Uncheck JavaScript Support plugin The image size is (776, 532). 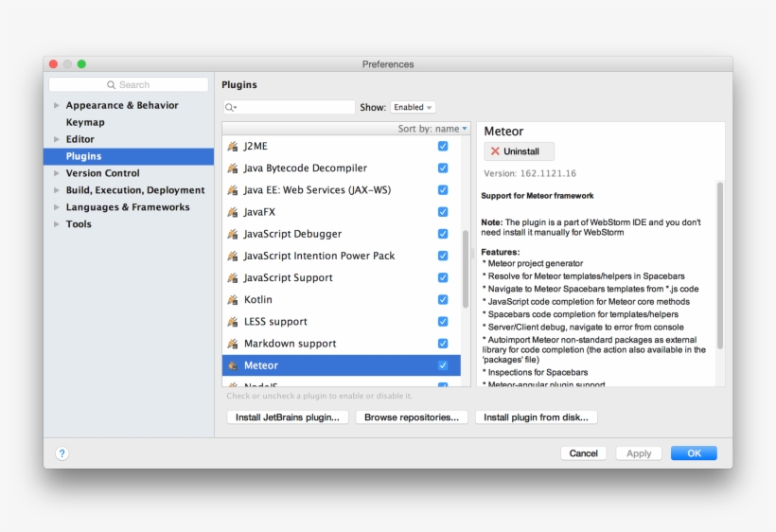tap(443, 277)
